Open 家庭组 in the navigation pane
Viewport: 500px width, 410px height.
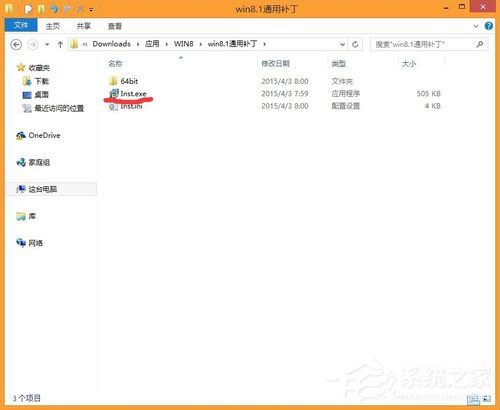pyautogui.click(x=39, y=162)
